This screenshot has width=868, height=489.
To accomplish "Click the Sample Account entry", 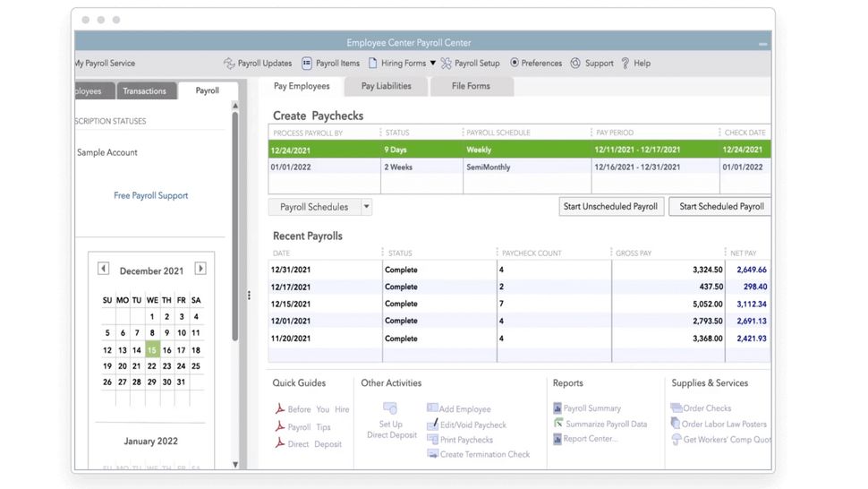I will point(107,152).
